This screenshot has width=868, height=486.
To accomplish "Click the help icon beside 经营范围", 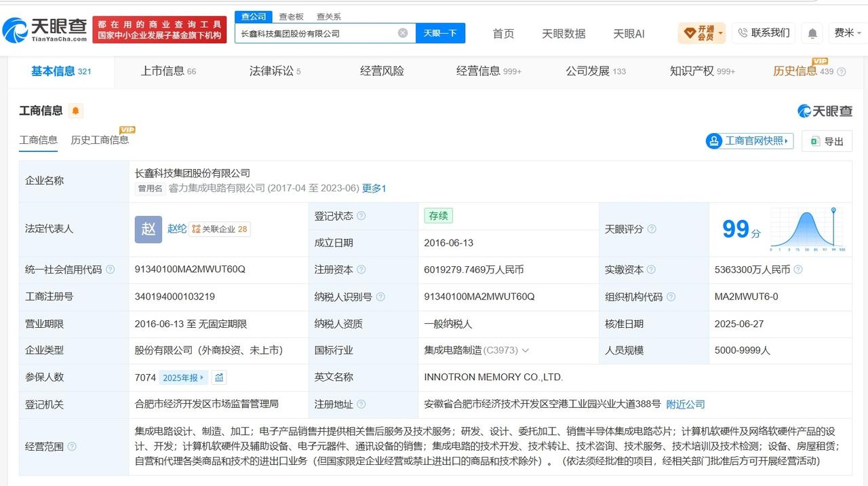I will click(x=72, y=447).
